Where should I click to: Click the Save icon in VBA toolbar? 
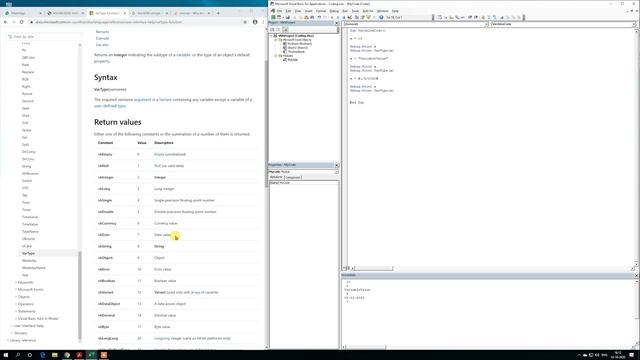pos(288,18)
